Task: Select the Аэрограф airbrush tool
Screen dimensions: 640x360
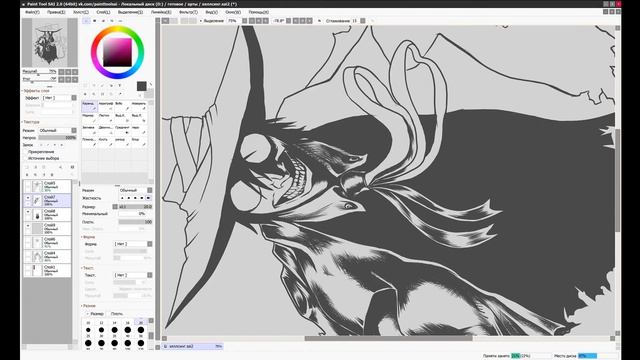Action: 106,106
